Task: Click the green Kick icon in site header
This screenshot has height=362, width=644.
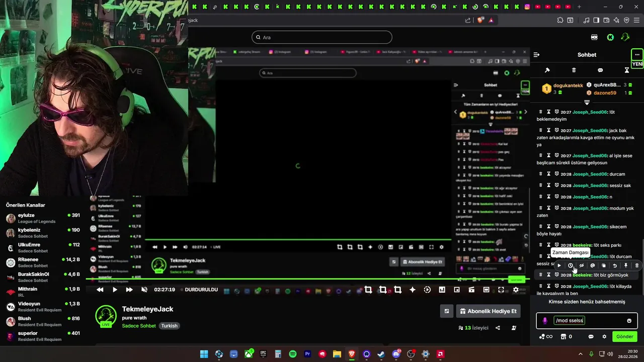Action: (x=610, y=37)
